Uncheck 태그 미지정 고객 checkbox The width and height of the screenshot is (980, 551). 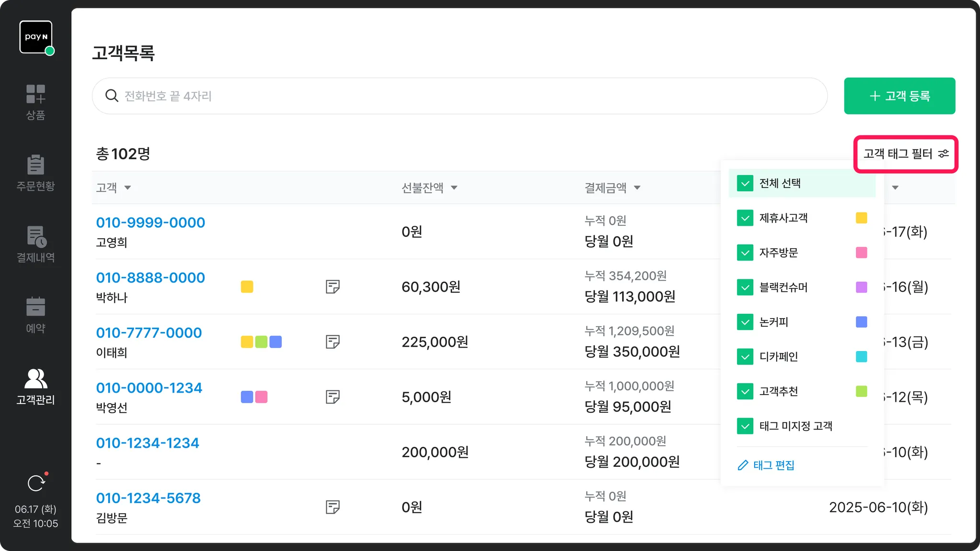pyautogui.click(x=745, y=426)
